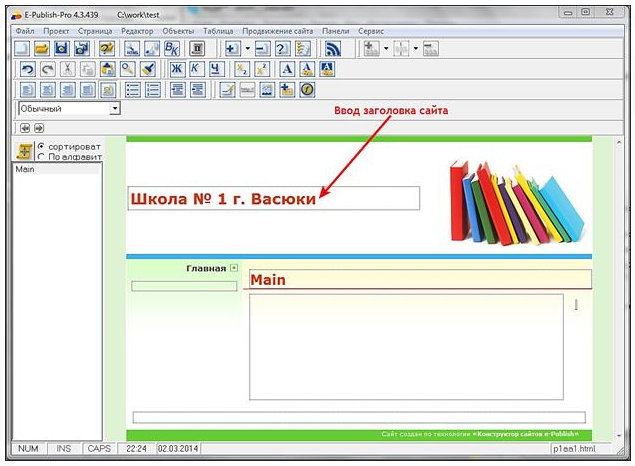This screenshot has width=635, height=466.
Task: Click the 'Школа № 1 г. Васюки' title field
Action: click(x=274, y=198)
